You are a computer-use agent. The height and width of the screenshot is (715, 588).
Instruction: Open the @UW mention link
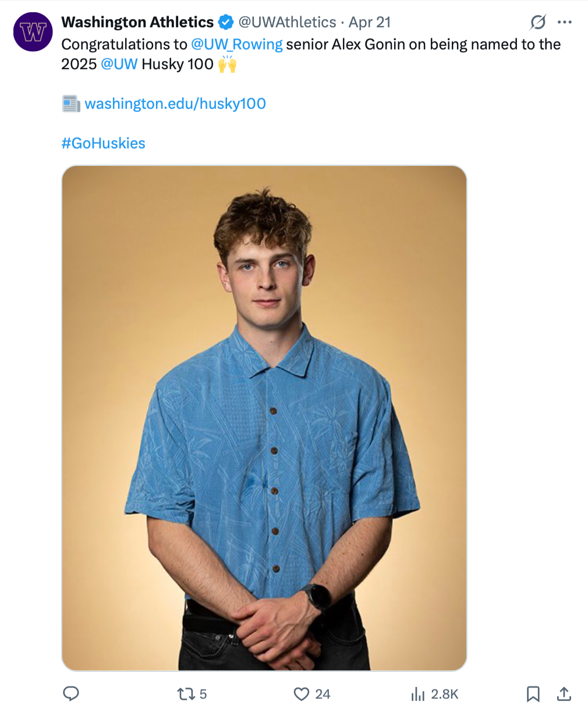pyautogui.click(x=119, y=64)
